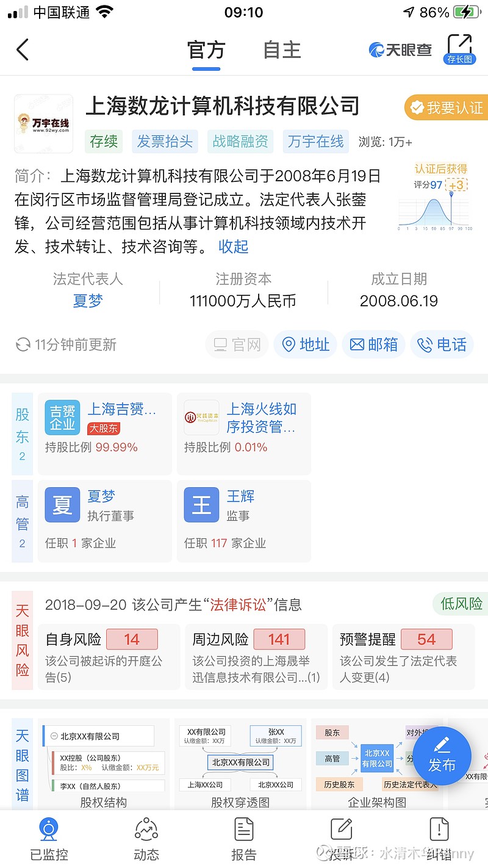Open legal representative 夏梦 profile

(87, 301)
